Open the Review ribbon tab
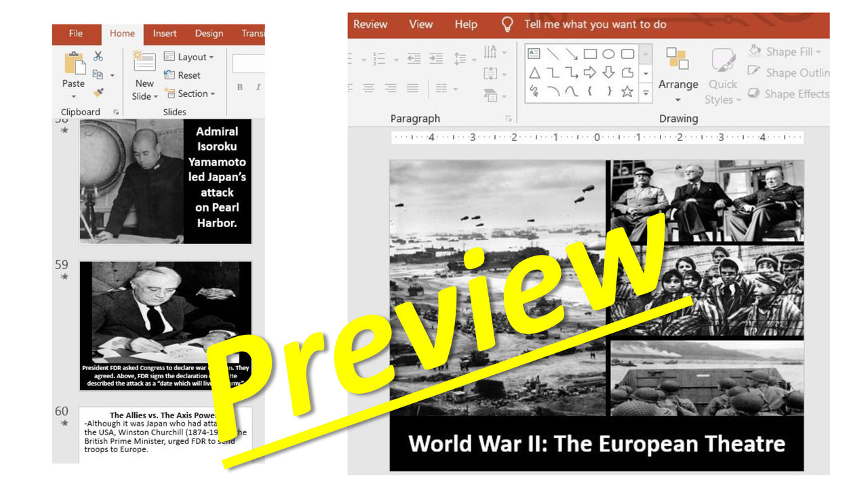This screenshot has width=868, height=488. [x=370, y=24]
